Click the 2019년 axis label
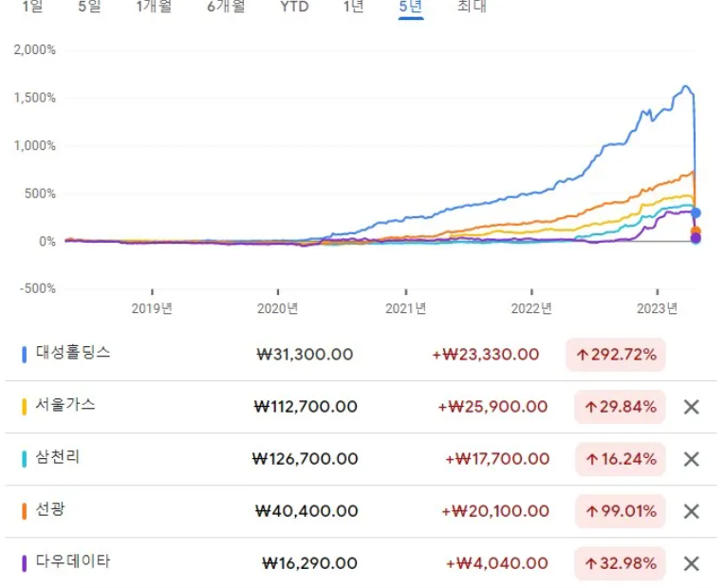Viewport: 724px width, 588px height. point(152,308)
